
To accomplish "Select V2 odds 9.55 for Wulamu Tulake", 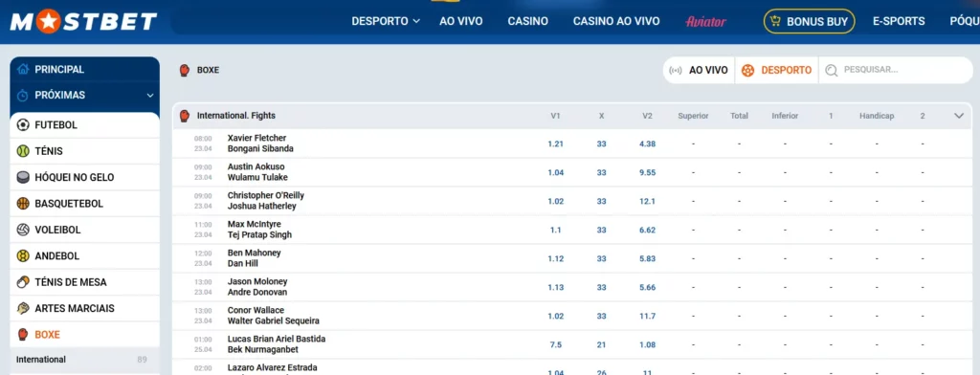I will 648,172.
